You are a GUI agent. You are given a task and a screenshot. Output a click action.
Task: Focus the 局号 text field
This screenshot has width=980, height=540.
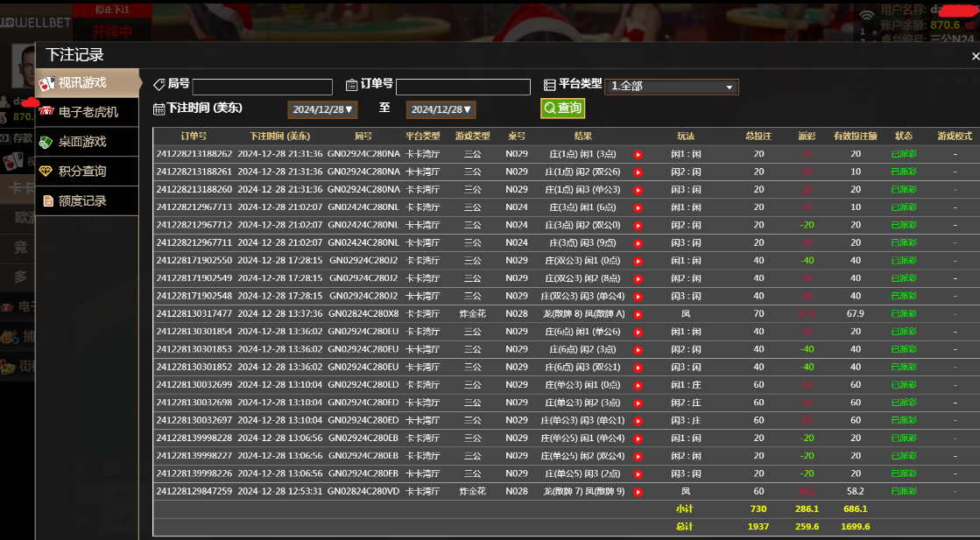coord(262,87)
